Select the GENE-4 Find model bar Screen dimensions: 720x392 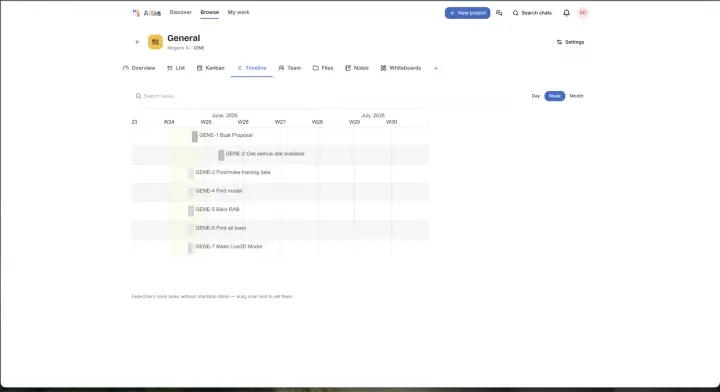191,192
